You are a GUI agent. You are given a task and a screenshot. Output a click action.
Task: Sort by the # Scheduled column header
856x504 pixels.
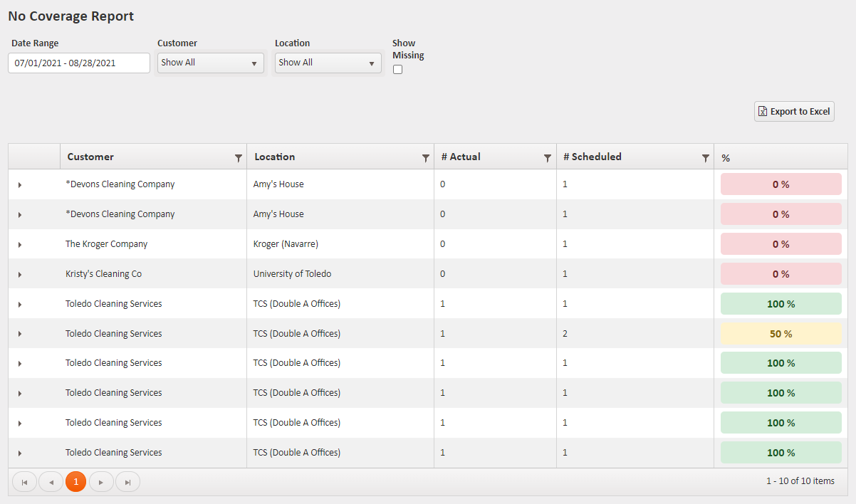592,157
